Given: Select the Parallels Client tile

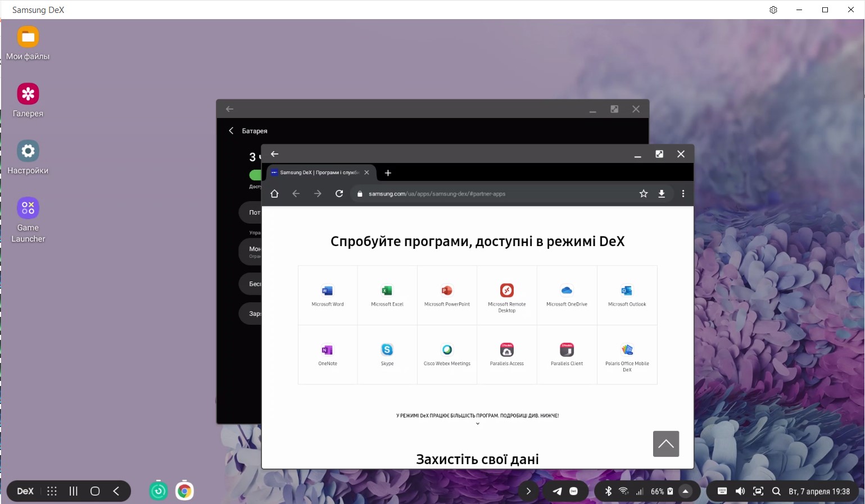Looking at the screenshot, I should pyautogui.click(x=567, y=355).
